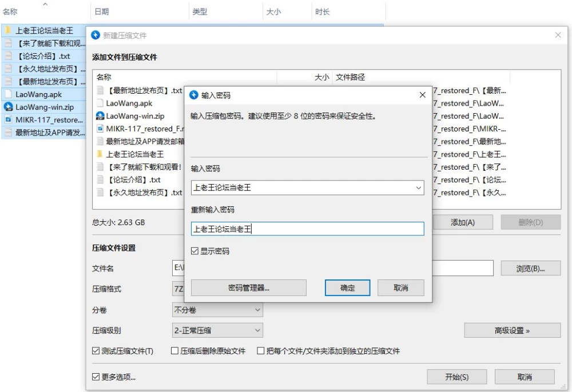This screenshot has width=572, height=392.
Task: Open the 输入密码 history dropdown arrow
Action: 419,188
